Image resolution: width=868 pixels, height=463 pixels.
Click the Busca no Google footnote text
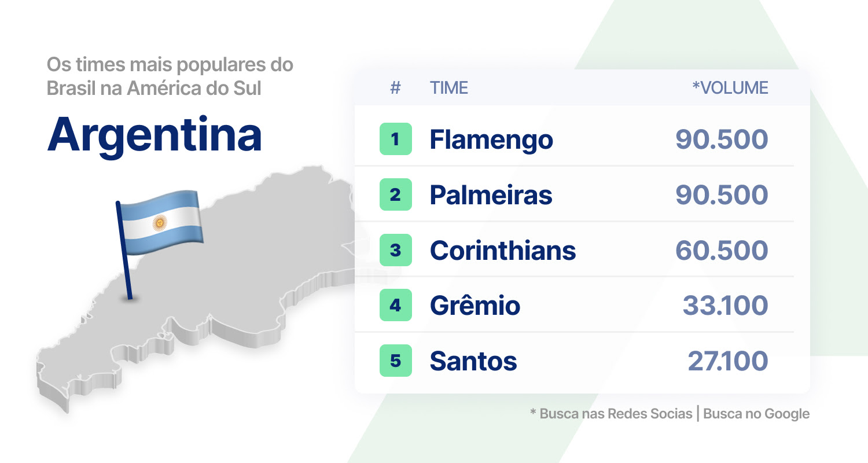[756, 414]
